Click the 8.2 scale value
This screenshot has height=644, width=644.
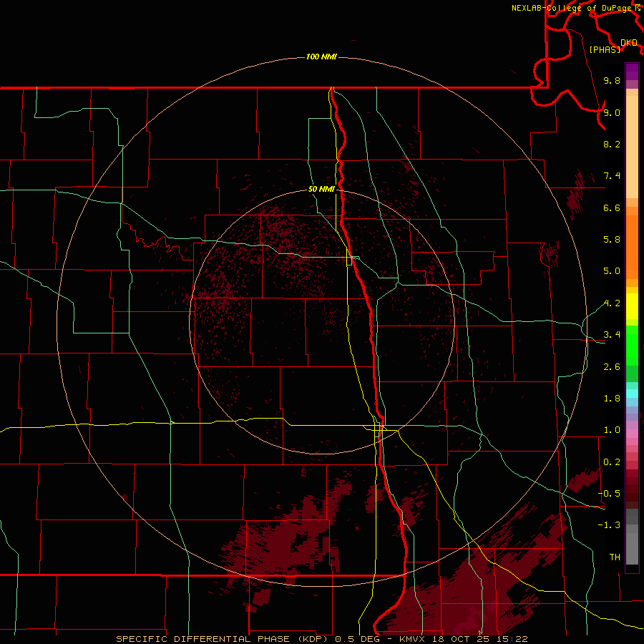[612, 144]
